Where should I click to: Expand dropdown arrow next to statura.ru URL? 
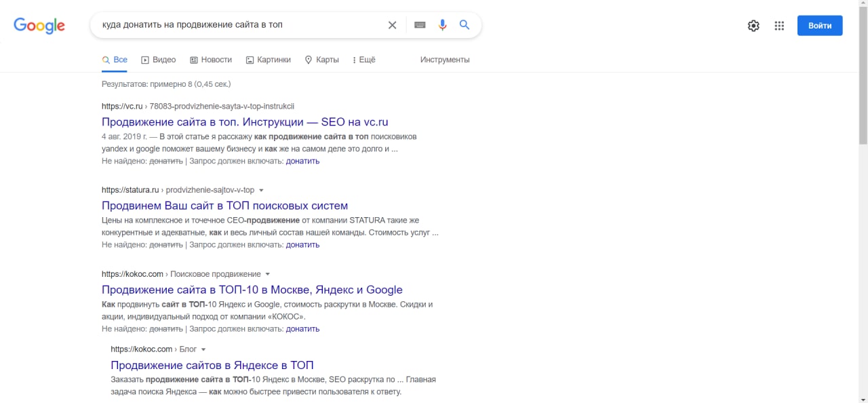tap(262, 191)
